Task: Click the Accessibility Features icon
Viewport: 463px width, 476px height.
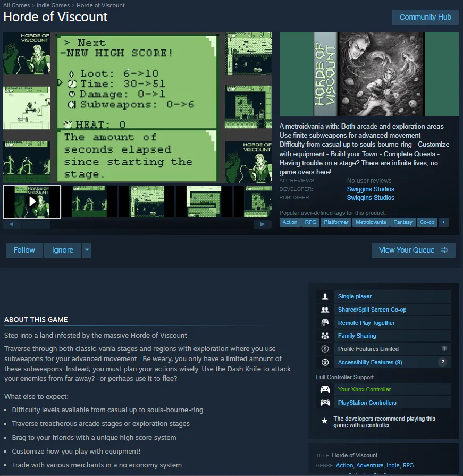Action: click(x=325, y=362)
